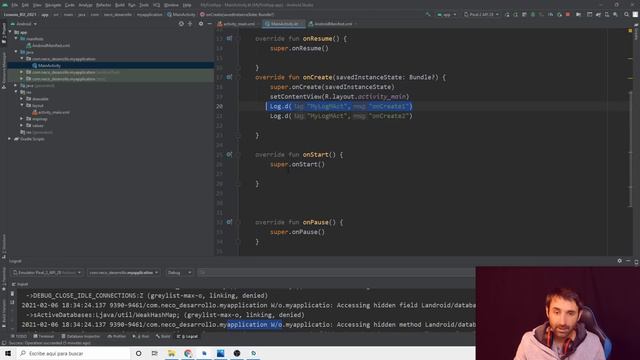
Task: Open the Profiler tool window
Action: tap(117, 336)
